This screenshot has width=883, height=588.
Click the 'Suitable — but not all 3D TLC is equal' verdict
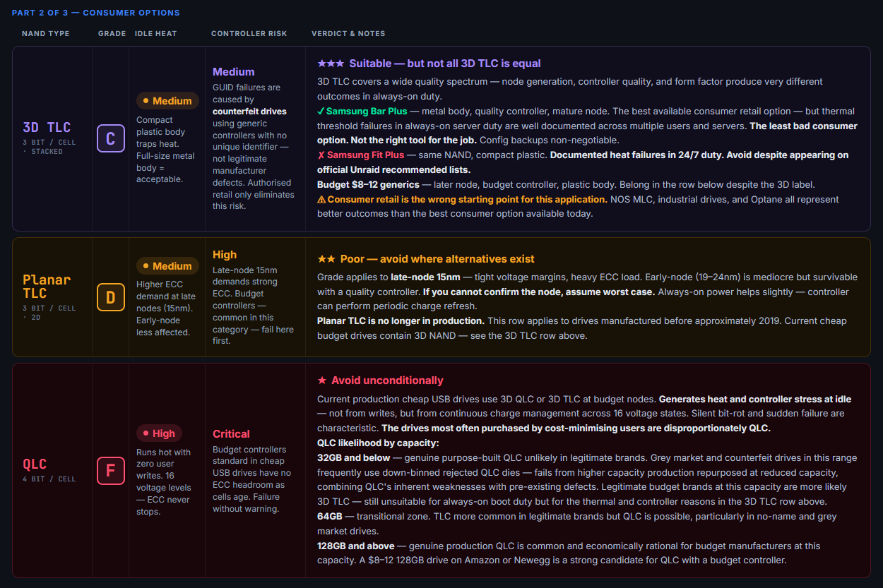(445, 64)
